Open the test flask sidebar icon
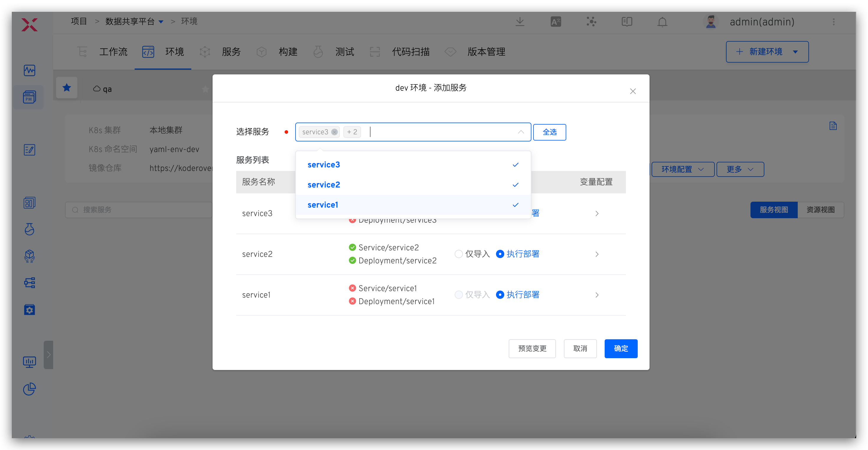This screenshot has height=450, width=868. [29, 229]
